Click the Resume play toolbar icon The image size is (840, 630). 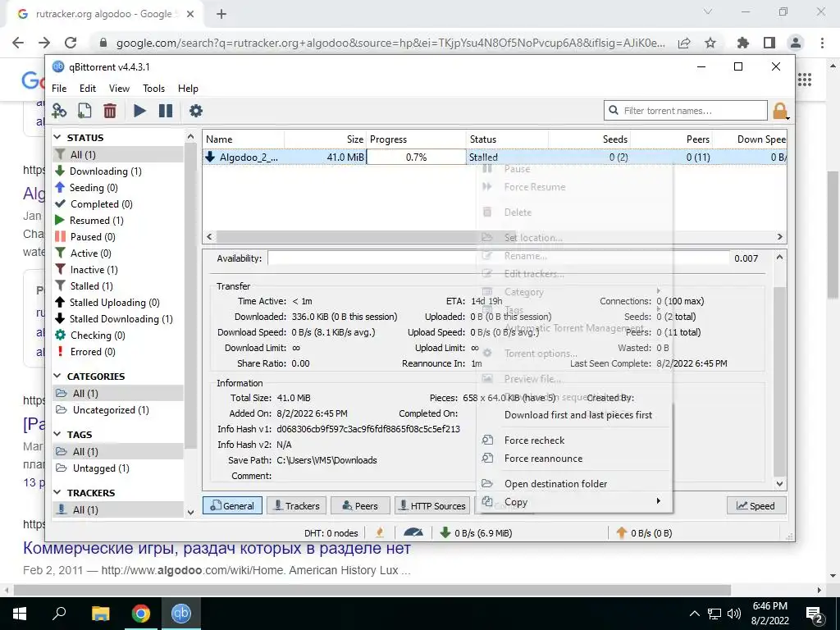click(x=139, y=111)
